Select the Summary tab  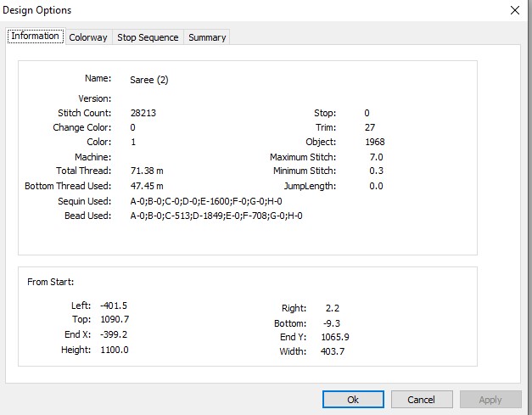point(207,37)
